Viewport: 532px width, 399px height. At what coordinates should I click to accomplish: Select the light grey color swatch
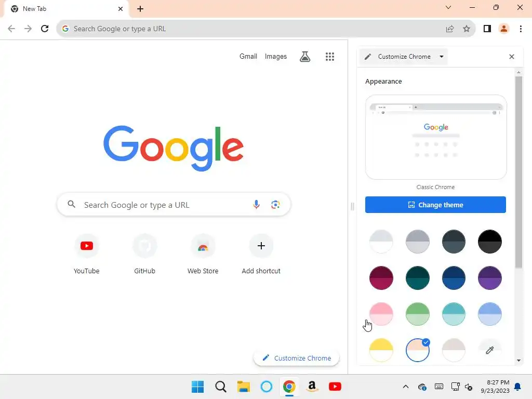pos(381,242)
